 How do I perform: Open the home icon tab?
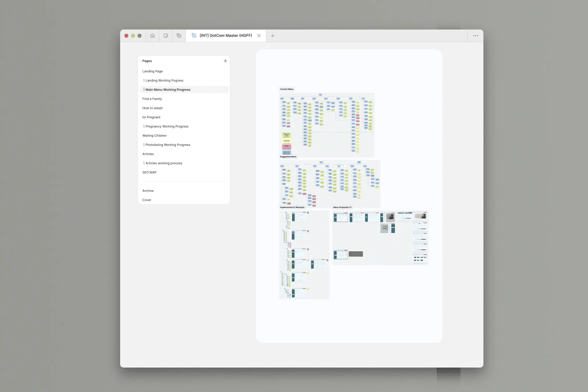pyautogui.click(x=152, y=36)
